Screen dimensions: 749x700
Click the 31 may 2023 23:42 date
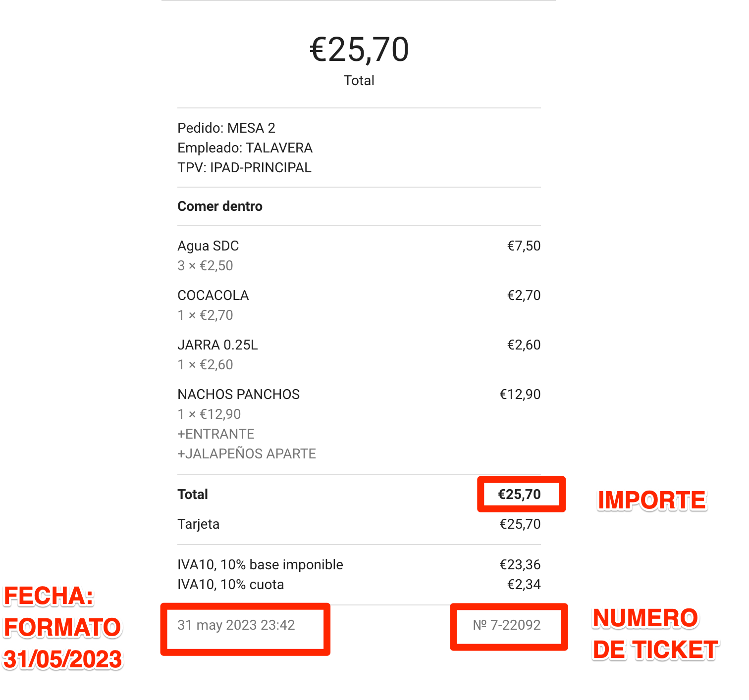pyautogui.click(x=236, y=625)
